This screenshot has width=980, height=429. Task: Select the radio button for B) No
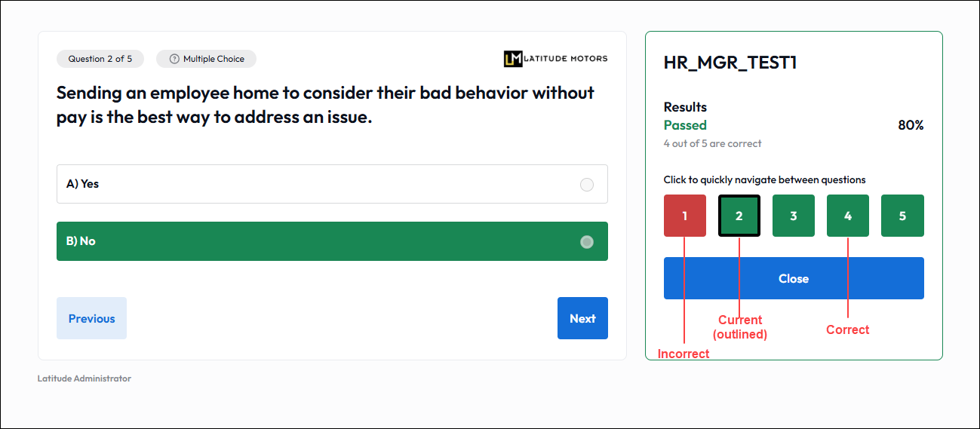(x=587, y=242)
